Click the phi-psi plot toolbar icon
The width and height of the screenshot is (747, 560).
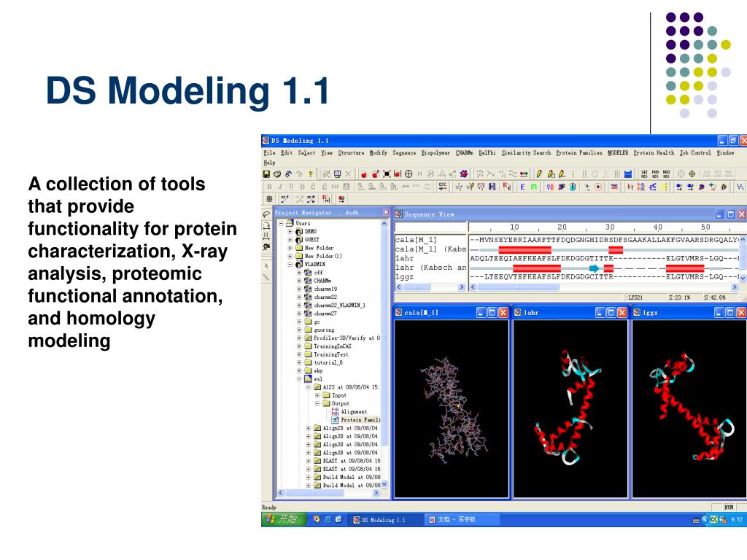[550, 187]
